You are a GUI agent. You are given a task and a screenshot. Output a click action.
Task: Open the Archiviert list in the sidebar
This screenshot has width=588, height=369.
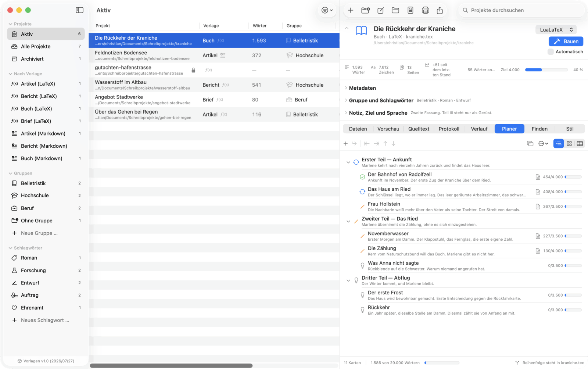pyautogui.click(x=46, y=59)
